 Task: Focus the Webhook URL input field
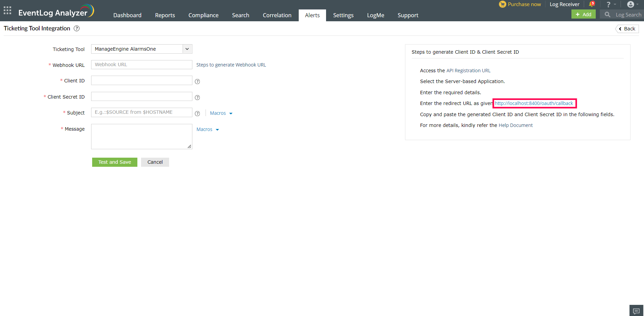coord(141,65)
